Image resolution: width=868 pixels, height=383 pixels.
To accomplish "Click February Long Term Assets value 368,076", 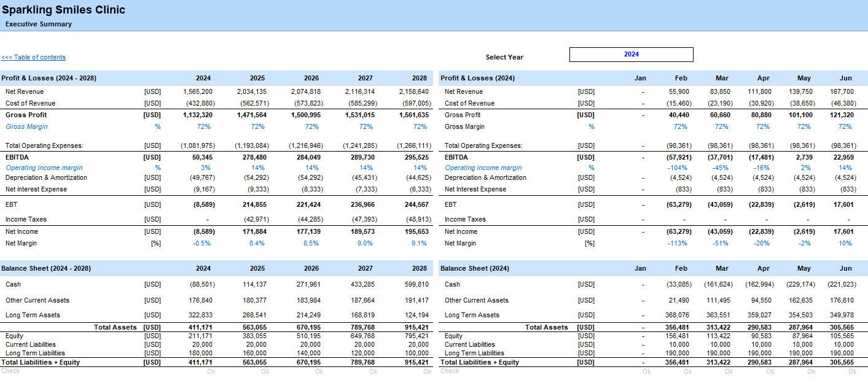I will 677,315.
